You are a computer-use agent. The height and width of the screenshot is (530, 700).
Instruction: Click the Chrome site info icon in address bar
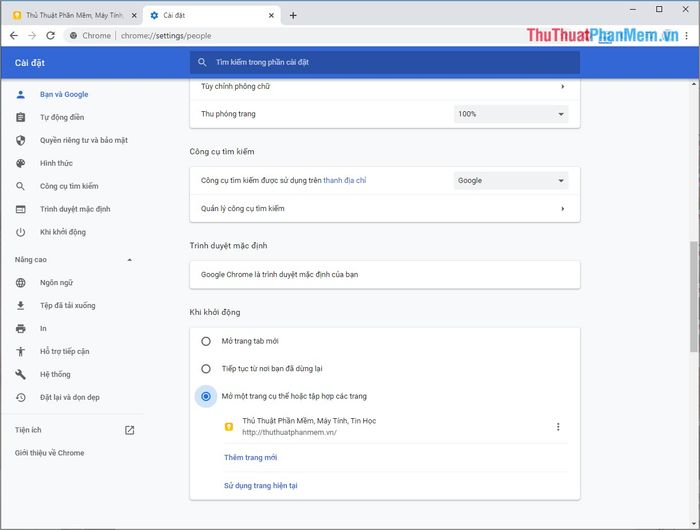(73, 36)
